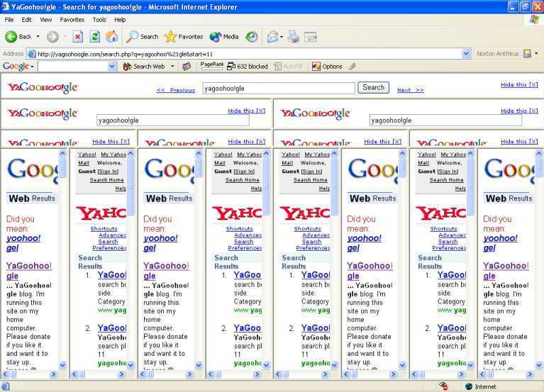Expand the Google toolbar search box dropdown
This screenshot has height=392, width=544.
pos(112,66)
